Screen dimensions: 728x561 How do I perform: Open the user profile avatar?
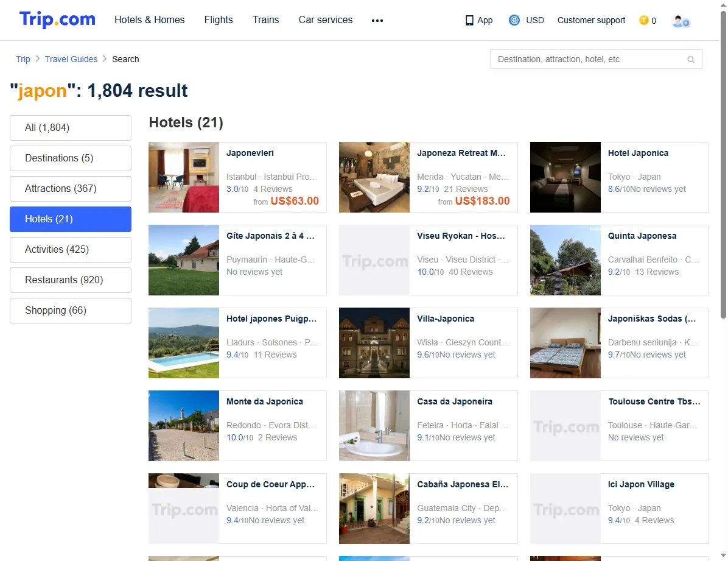681,21
